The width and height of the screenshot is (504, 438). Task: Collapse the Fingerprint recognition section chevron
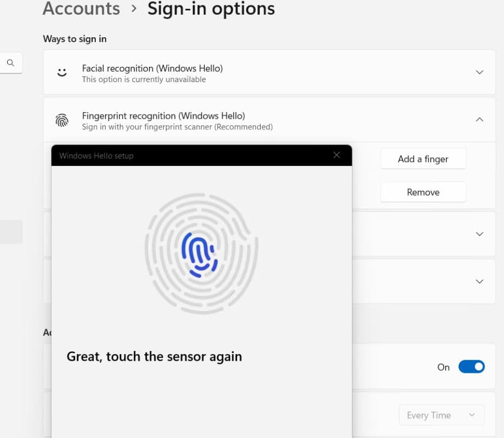coord(479,119)
